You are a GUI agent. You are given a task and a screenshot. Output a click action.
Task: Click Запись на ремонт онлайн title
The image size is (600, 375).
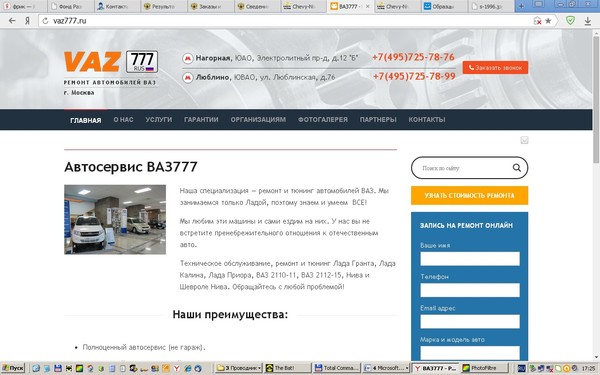click(x=466, y=225)
